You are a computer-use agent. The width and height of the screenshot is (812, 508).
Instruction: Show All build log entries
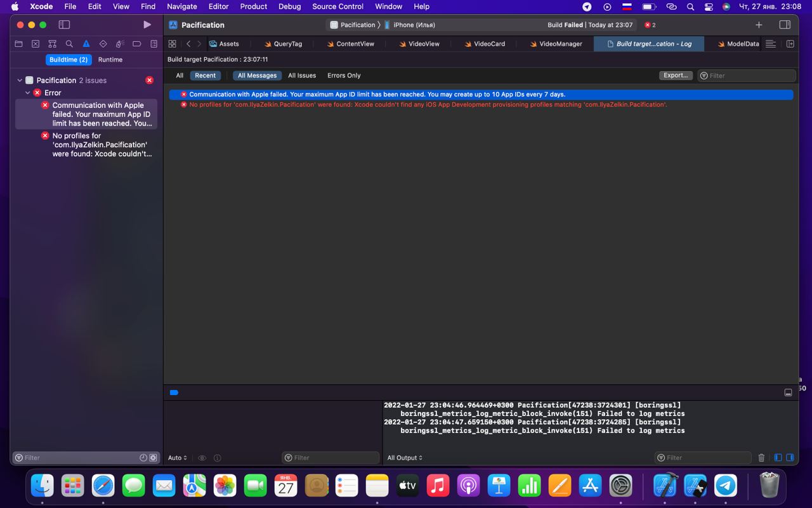180,76
